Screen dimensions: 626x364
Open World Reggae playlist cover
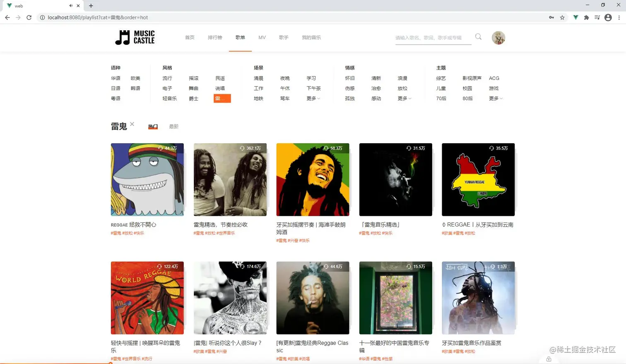pos(147,298)
